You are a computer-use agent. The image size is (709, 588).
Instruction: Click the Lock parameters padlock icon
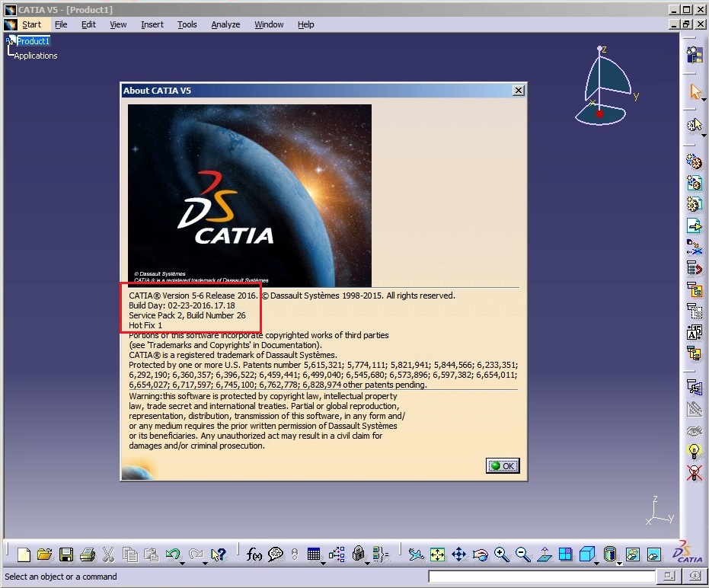click(x=359, y=554)
